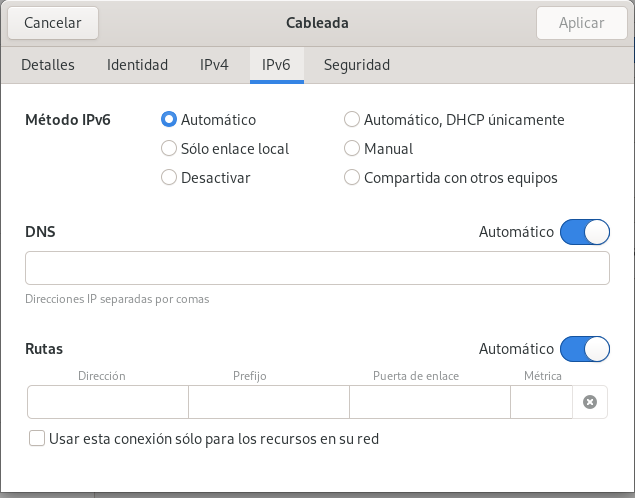The height and width of the screenshot is (498, 635).
Task: Focus the route Dirección field
Action: [108, 402]
